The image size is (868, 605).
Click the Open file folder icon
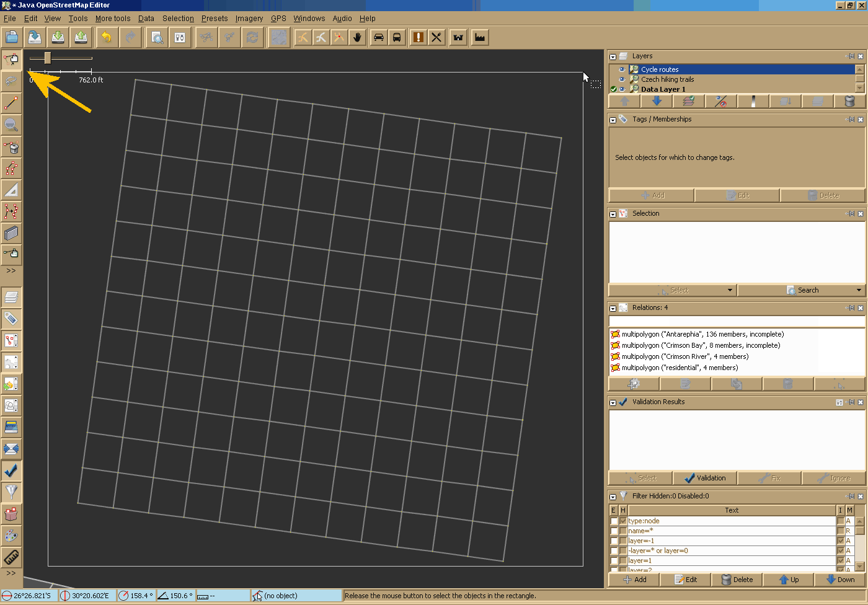12,37
